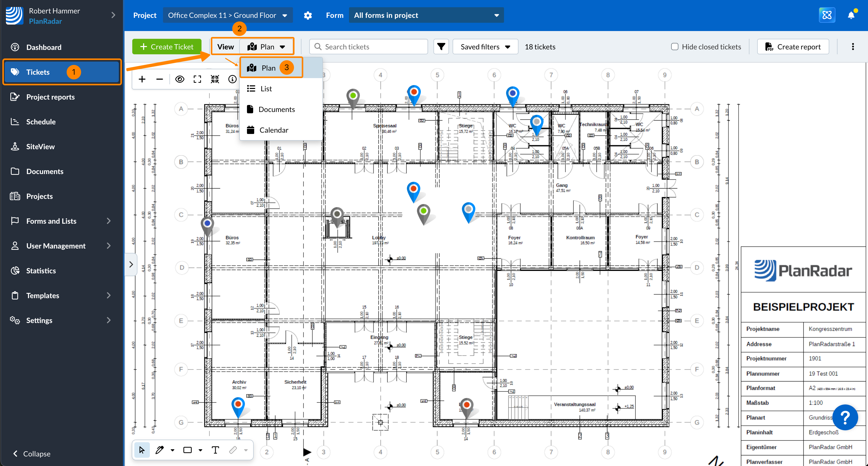Enable Hide closed tickets checkbox
Image resolution: width=868 pixels, height=466 pixels.
pyautogui.click(x=675, y=47)
